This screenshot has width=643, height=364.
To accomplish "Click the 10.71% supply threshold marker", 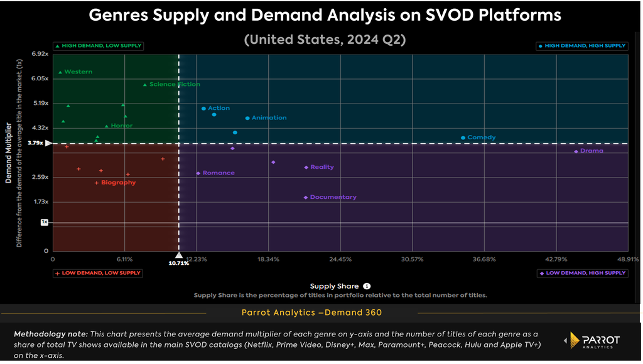I will pos(179,255).
